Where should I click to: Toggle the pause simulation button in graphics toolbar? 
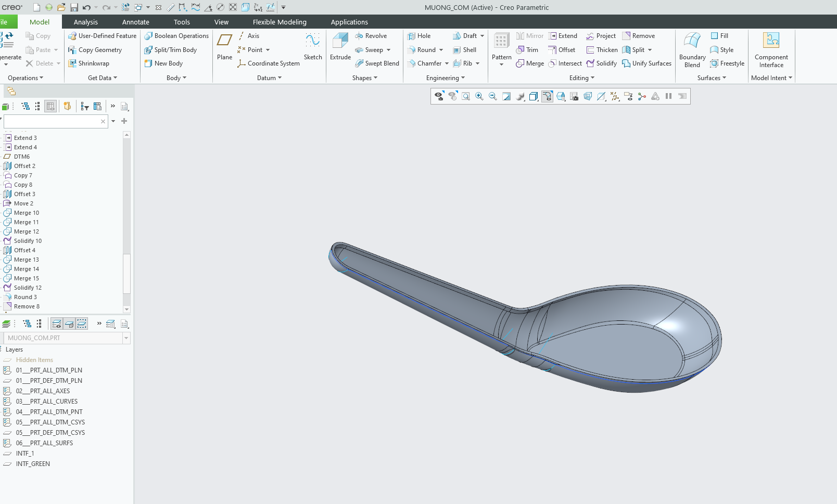tap(669, 96)
